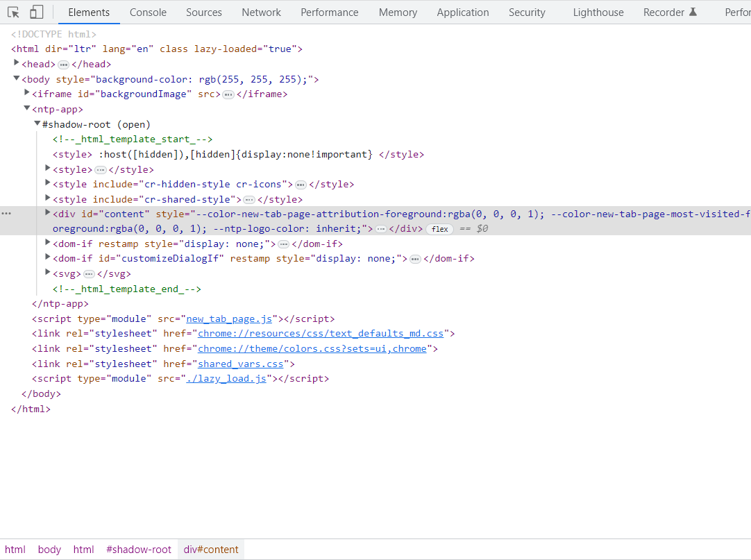Click the ellipsis inside the head element
The height and width of the screenshot is (560, 751).
[65, 63]
